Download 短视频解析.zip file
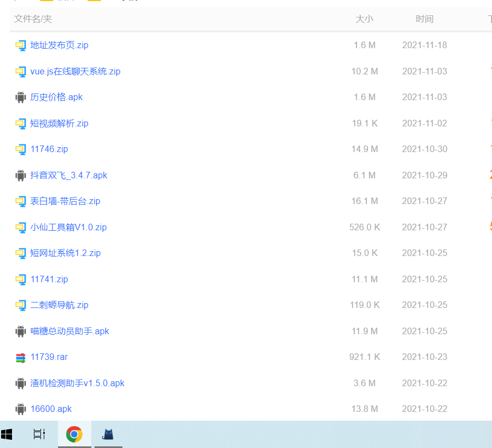 [x=59, y=123]
